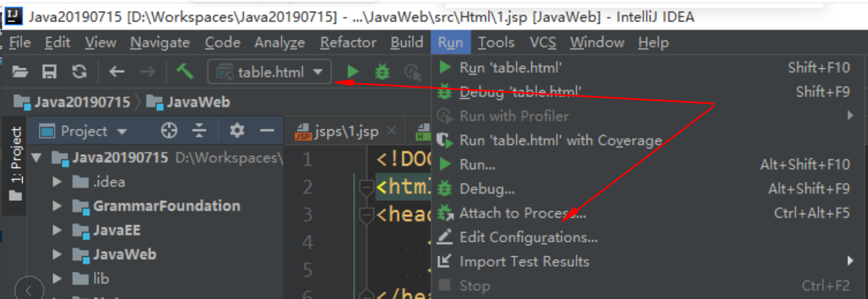Viewport: 868px width, 299px height.
Task: Collapse the Java20190715 root tree node
Action: pos(37,158)
